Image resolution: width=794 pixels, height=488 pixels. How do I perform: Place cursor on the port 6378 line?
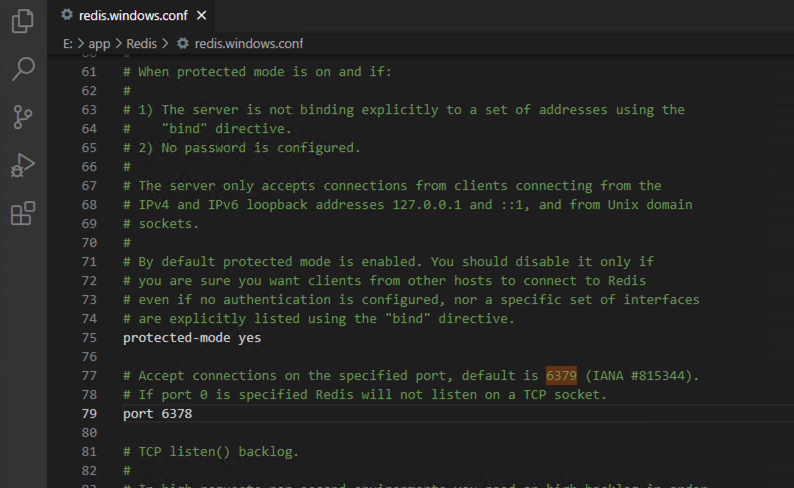(x=157, y=414)
